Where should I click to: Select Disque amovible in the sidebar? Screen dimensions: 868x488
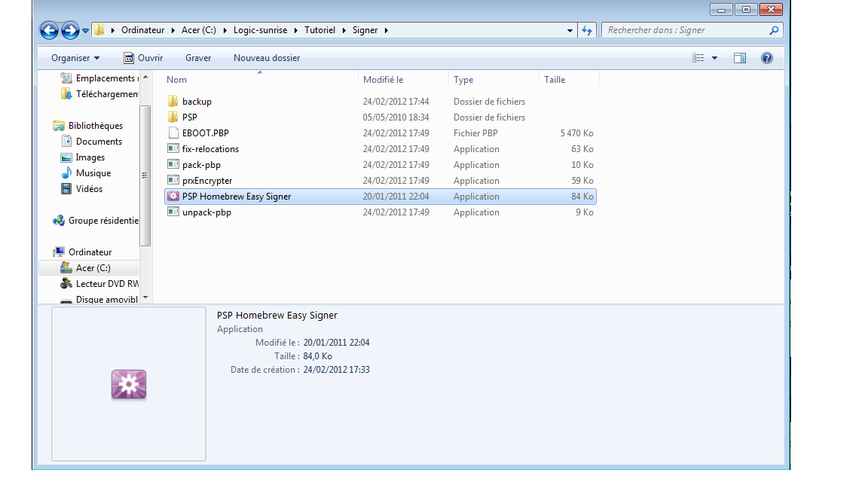pyautogui.click(x=99, y=299)
